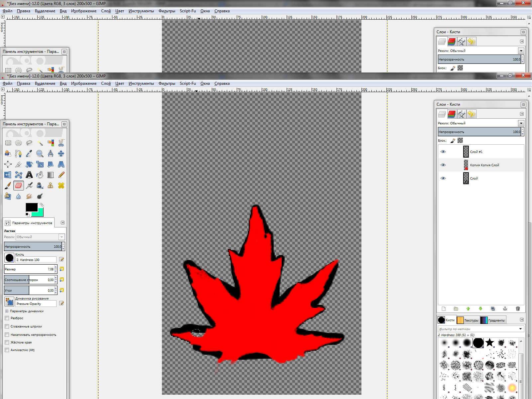Reset brush Размер to default
532x399 pixels.
62,269
